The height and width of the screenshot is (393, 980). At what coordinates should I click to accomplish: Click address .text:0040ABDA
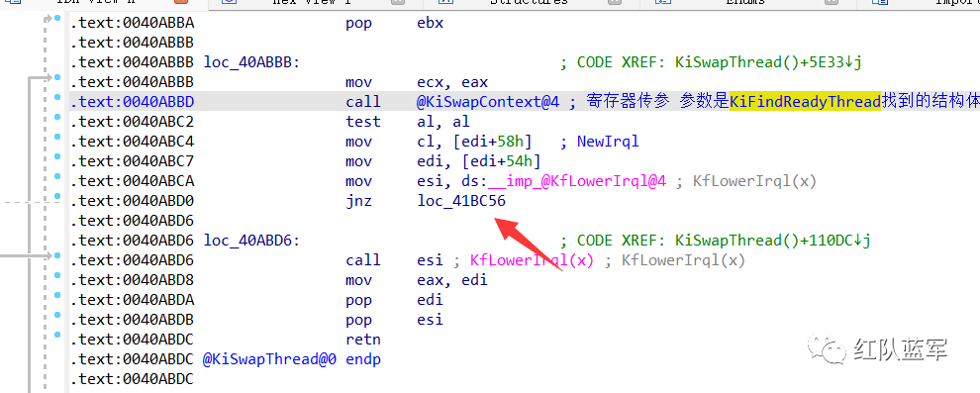pos(132,300)
